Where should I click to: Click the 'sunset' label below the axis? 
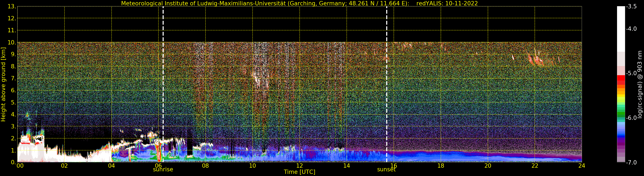click(386, 170)
